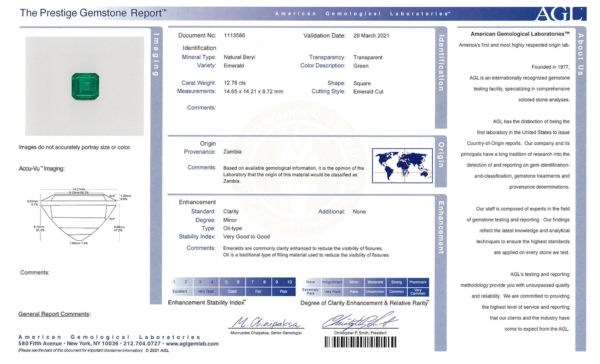600x364 pixels.
Task: Open the www.aglgemlab.com website link
Action: pos(192,344)
